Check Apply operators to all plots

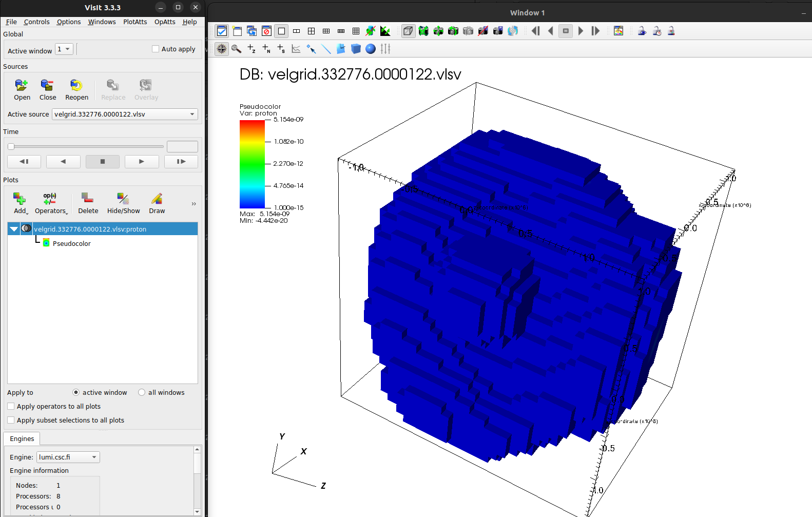(x=11, y=406)
